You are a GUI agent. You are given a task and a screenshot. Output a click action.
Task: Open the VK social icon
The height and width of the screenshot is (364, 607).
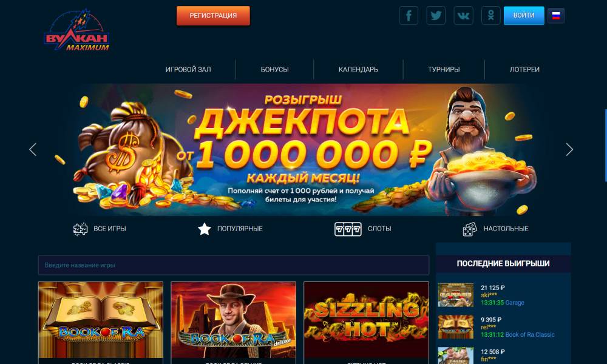click(463, 16)
